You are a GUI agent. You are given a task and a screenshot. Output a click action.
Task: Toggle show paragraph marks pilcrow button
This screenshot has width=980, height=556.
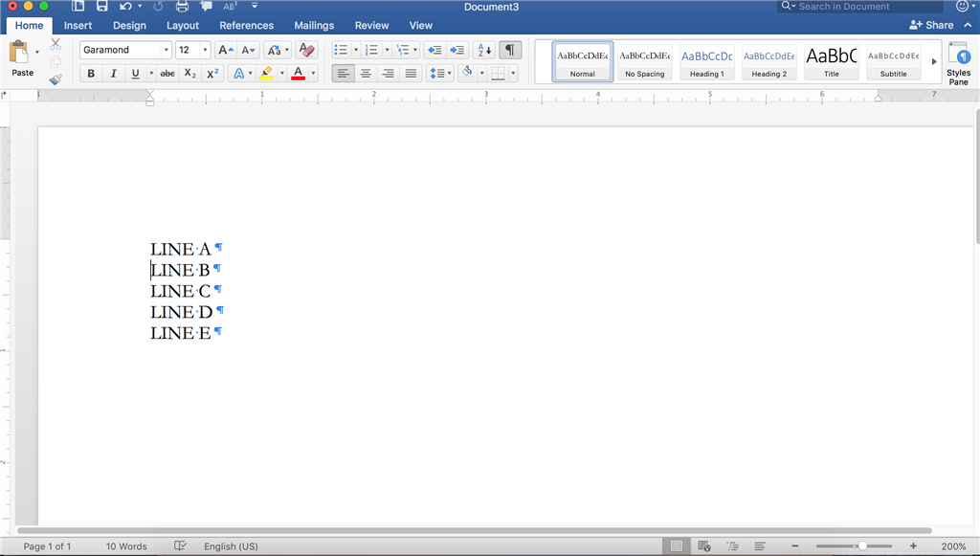[510, 50]
